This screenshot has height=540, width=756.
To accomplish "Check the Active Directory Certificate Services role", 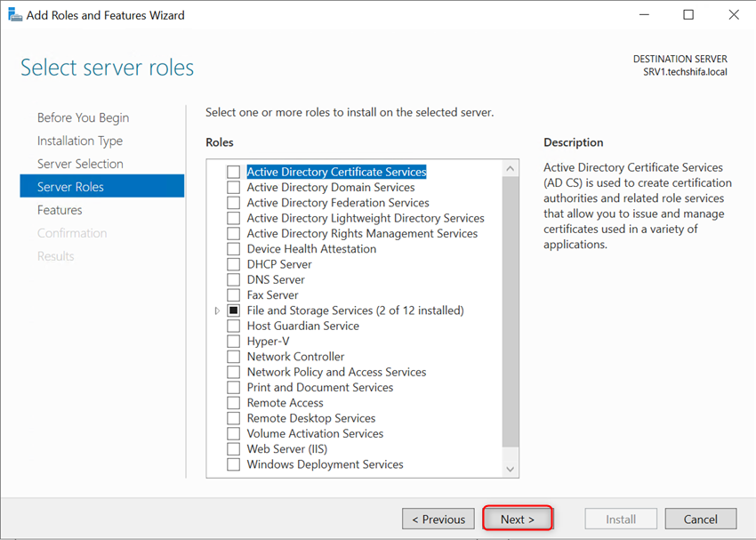I will point(235,172).
